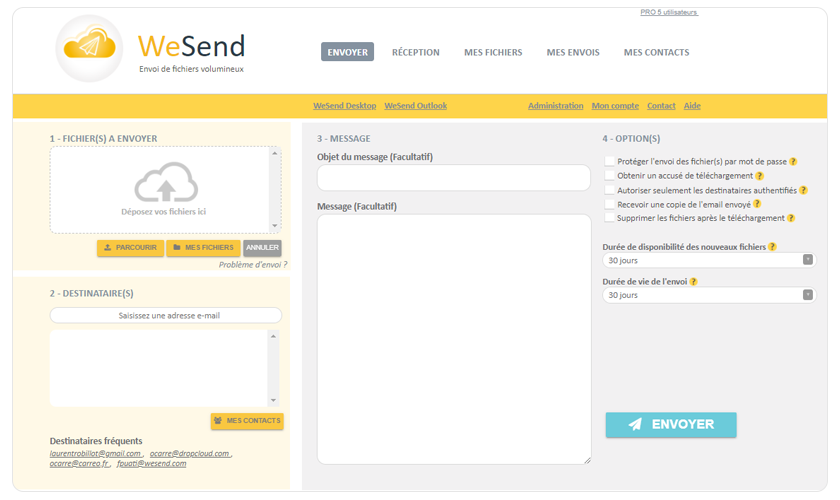Click the down arrow of recipients list scrollbar

click(x=273, y=400)
